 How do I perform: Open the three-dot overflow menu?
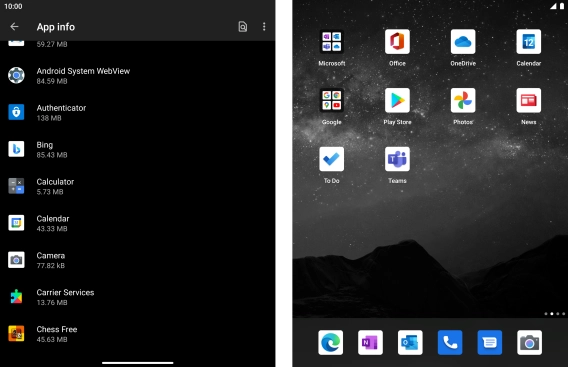264,26
